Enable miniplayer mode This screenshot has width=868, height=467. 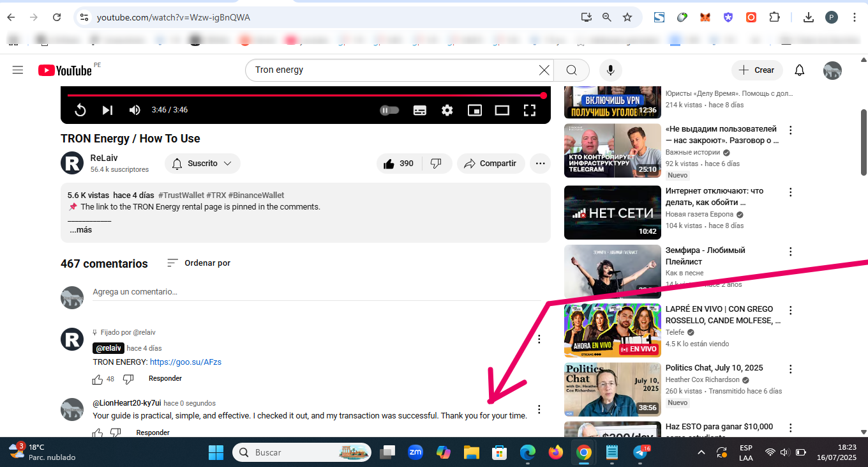pos(475,110)
